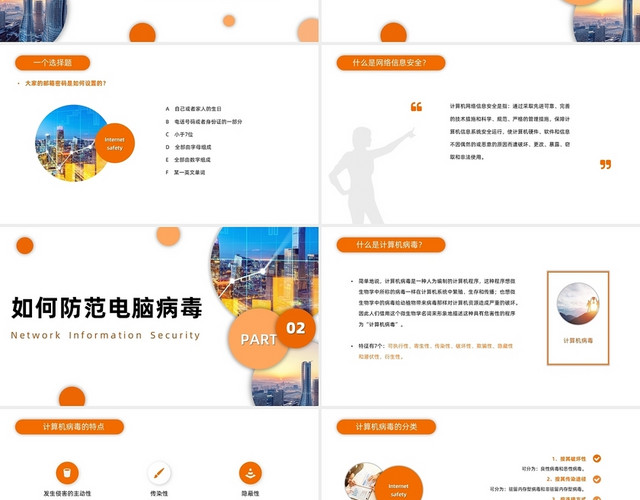Click the title 如何防范电脑病毒
Image resolution: width=640 pixels, height=500 pixels.
pyautogui.click(x=107, y=308)
